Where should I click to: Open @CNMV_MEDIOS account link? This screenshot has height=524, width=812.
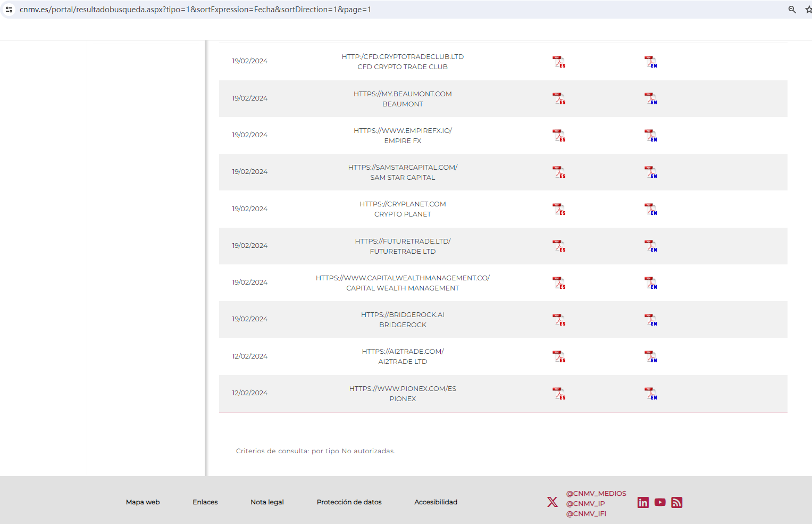(596, 494)
